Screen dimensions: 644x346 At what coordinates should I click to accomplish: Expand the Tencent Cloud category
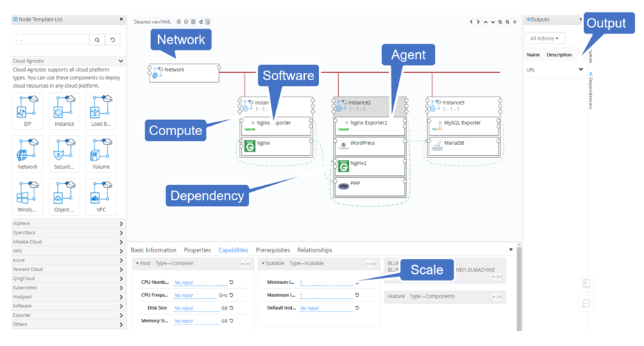click(121, 270)
